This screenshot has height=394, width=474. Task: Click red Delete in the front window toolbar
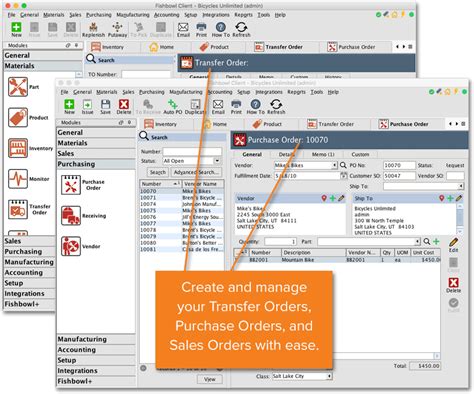(x=124, y=107)
